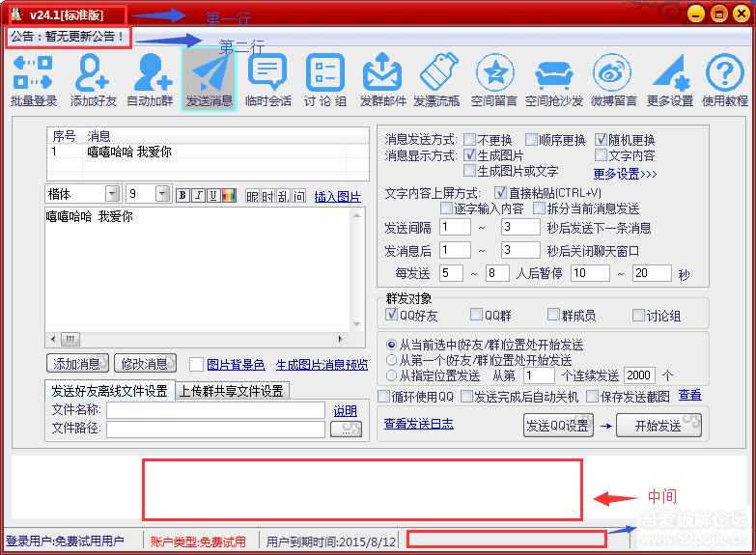Open the font size 9 dropdown
This screenshot has width=756, height=555.
tap(161, 195)
